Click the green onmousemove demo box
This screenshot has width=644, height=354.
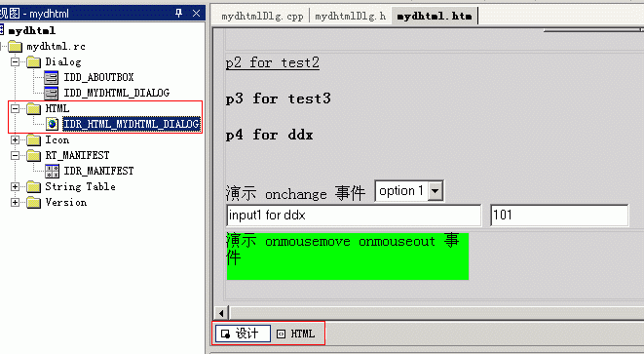coord(348,256)
